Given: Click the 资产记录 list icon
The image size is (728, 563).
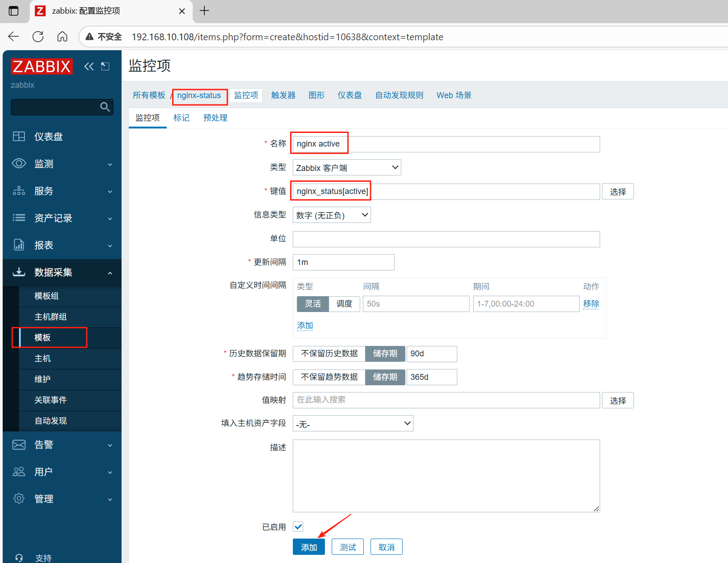Looking at the screenshot, I should 19,218.
